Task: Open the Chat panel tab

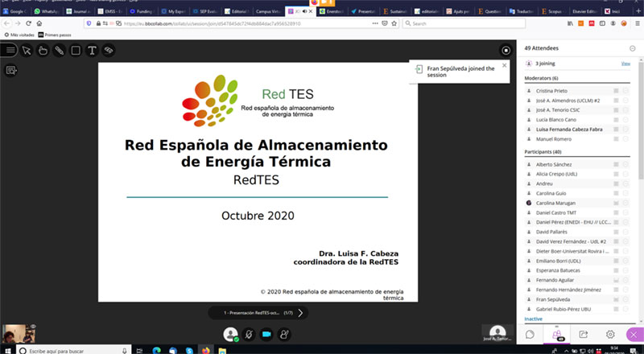Action: (x=530, y=334)
